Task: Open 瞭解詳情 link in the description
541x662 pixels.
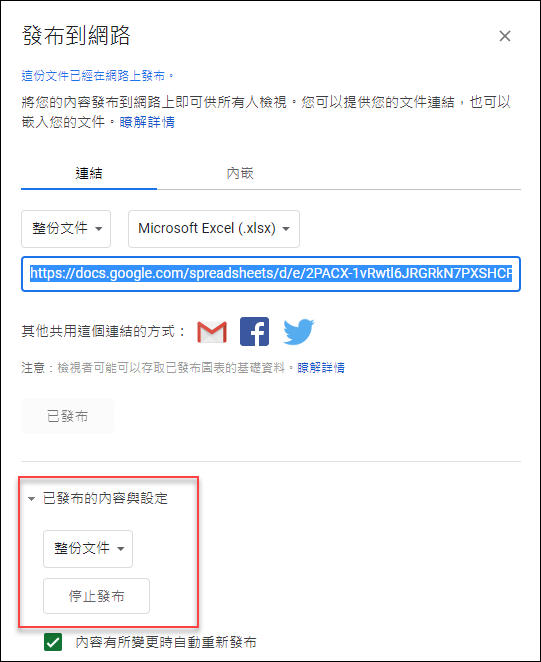Action: click(147, 122)
